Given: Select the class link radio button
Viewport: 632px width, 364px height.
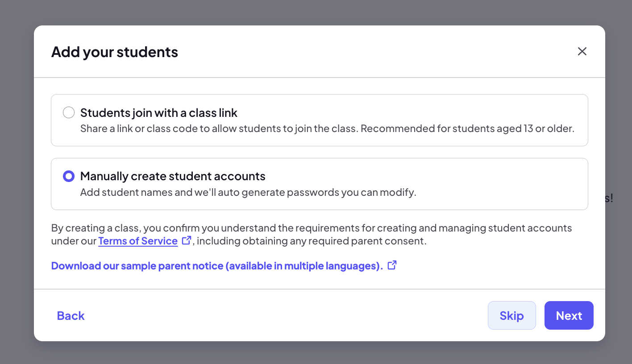Looking at the screenshot, I should [69, 112].
